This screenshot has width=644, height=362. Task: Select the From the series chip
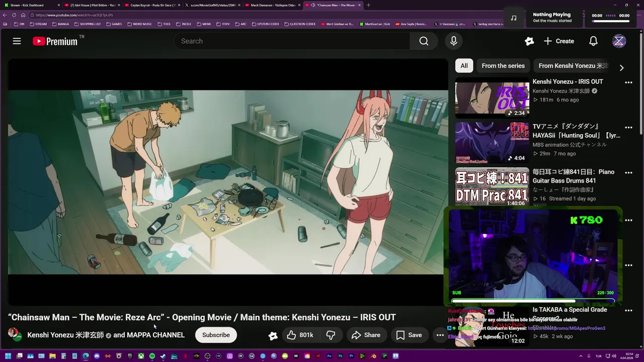[503, 66]
